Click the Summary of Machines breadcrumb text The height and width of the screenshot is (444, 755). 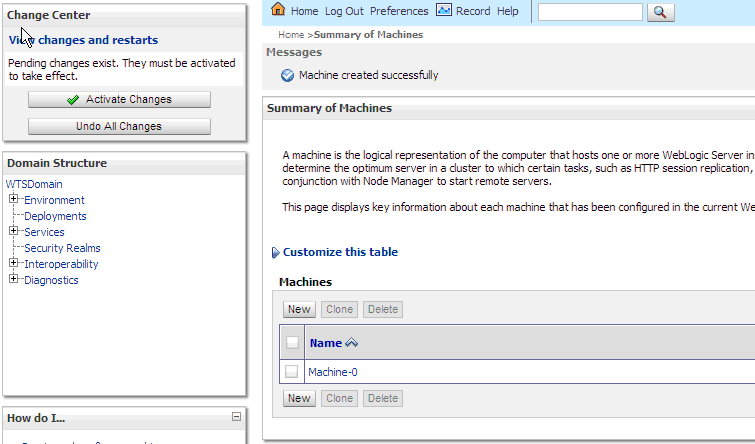(368, 35)
